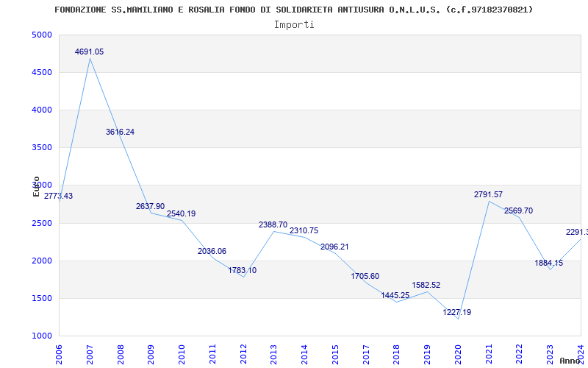This screenshot has width=588, height=368.
Task: Select the 2021 year axis label
Action: [x=489, y=354]
